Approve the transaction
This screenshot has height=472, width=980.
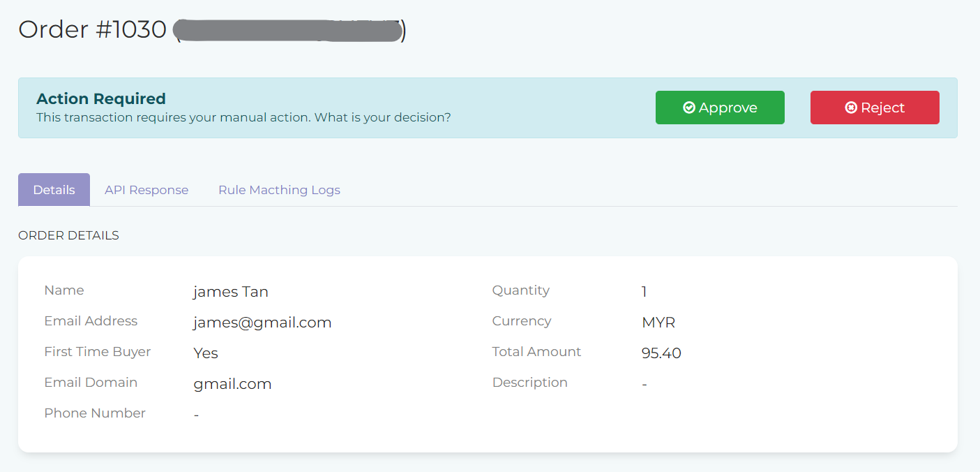[x=720, y=108]
